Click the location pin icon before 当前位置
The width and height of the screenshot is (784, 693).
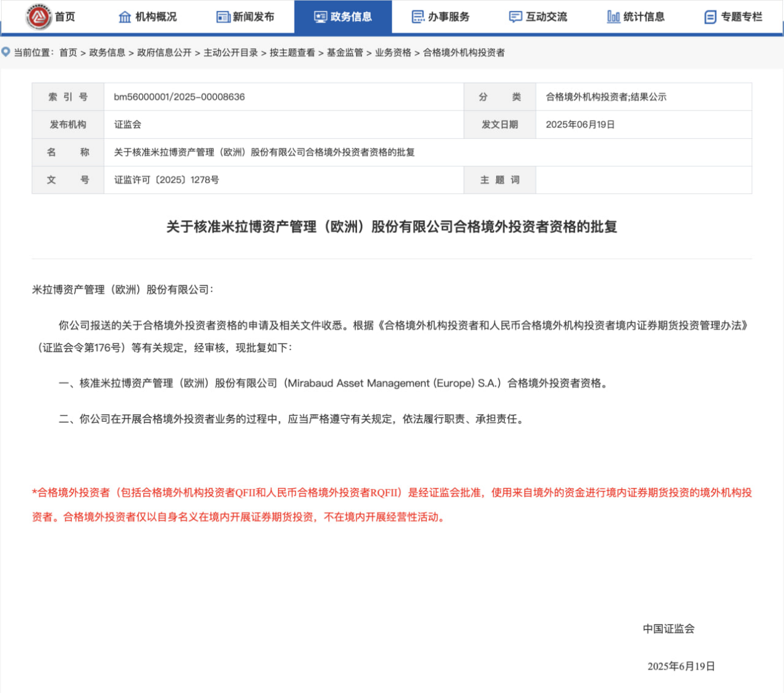pos(5,52)
